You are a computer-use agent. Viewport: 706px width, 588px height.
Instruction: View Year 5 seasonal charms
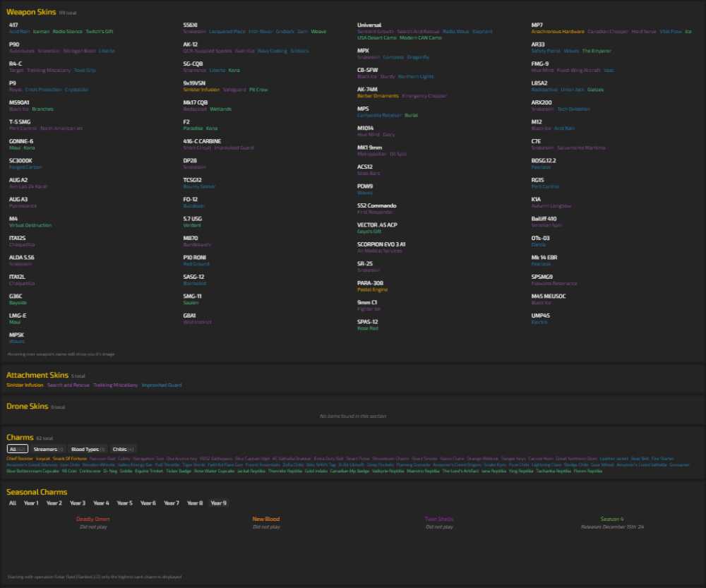[125, 503]
